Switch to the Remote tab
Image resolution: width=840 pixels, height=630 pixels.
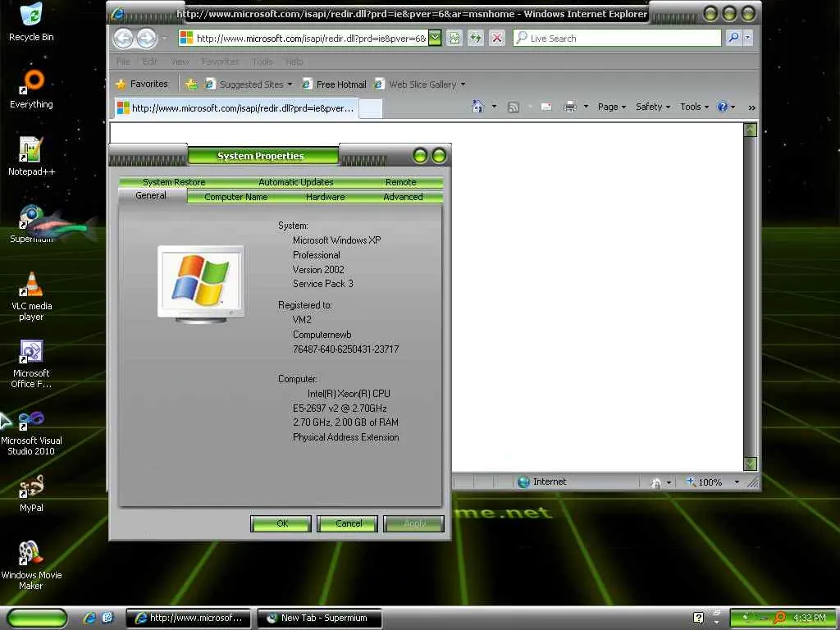pyautogui.click(x=400, y=182)
